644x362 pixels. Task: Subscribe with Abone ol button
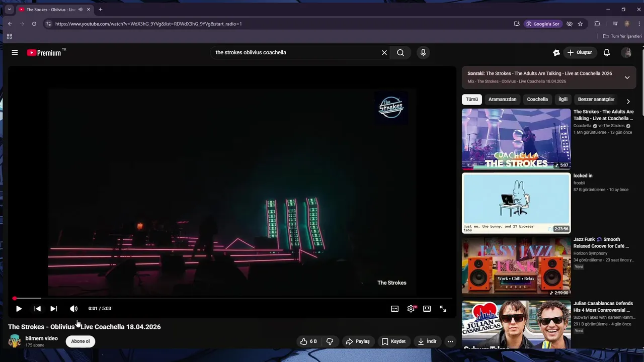[x=80, y=341]
